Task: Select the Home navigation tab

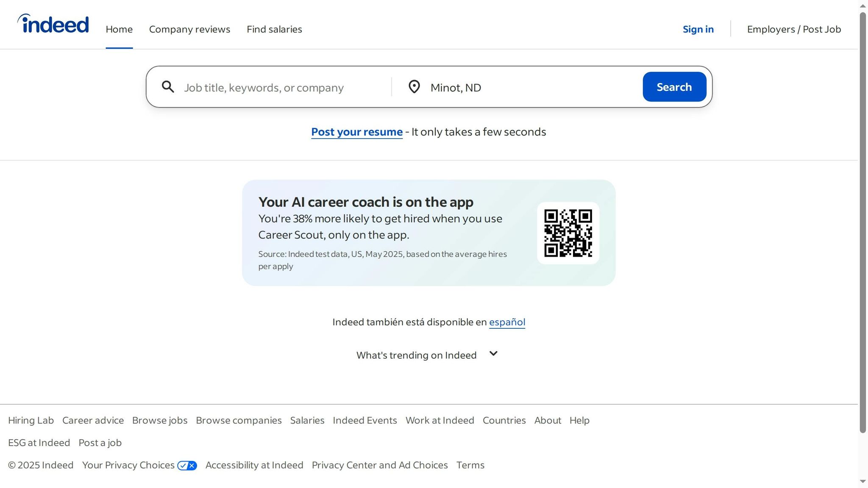Action: pyautogui.click(x=119, y=29)
